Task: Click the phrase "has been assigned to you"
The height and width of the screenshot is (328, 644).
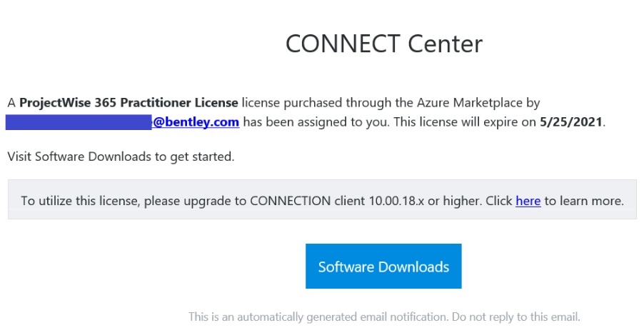Action: [316, 122]
